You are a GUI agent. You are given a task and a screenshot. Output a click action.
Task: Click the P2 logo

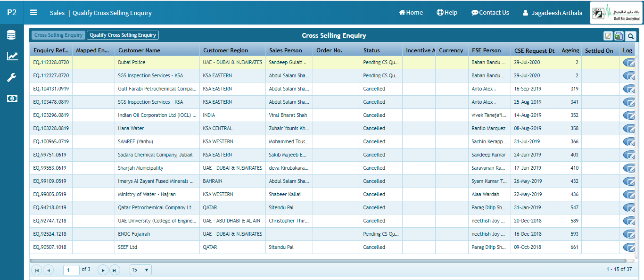12,13
